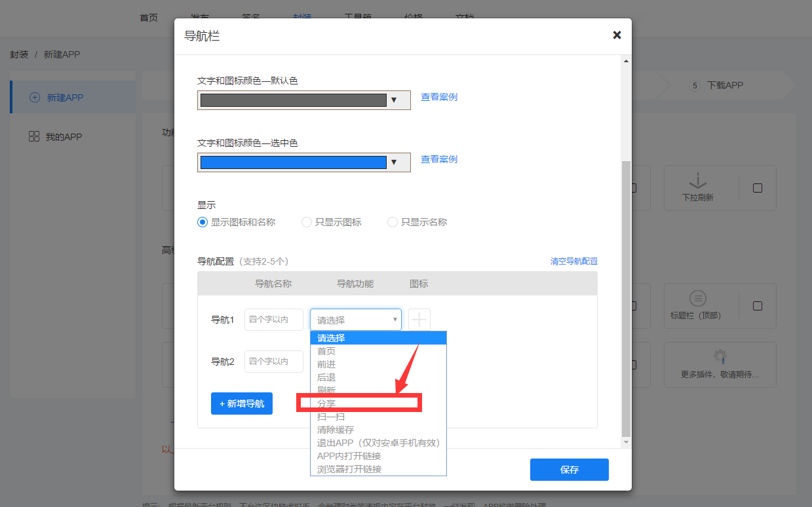Image resolution: width=812 pixels, height=507 pixels.
Task: Click the 我的APP grid icon
Action: 34,136
